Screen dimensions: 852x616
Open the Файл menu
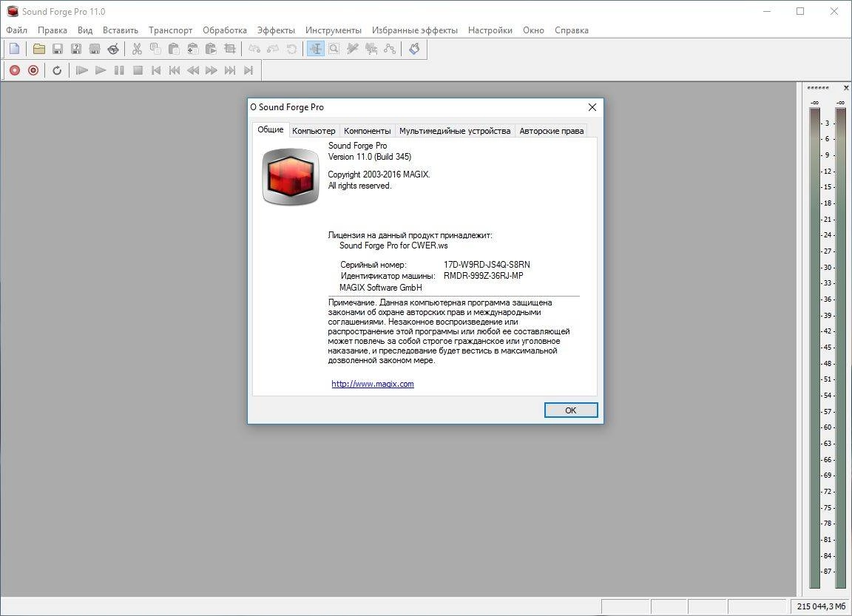tap(17, 30)
